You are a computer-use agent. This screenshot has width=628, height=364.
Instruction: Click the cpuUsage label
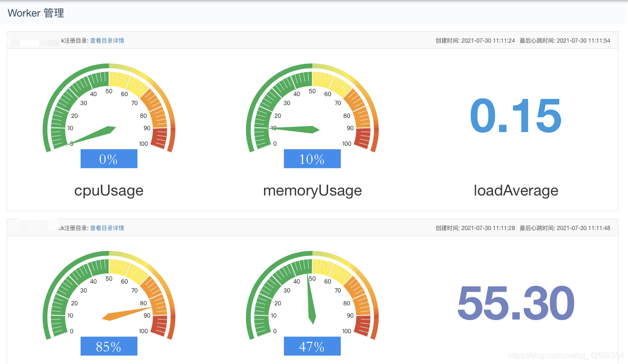click(x=109, y=191)
